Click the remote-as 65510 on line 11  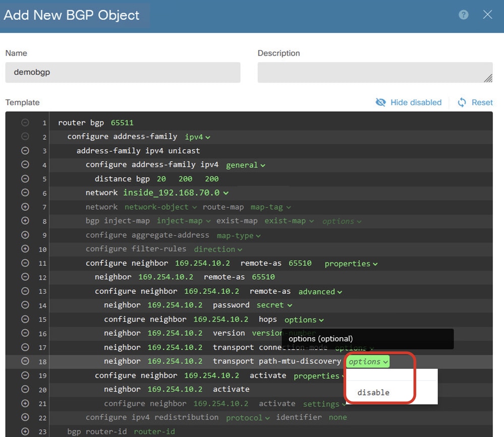tap(300, 263)
